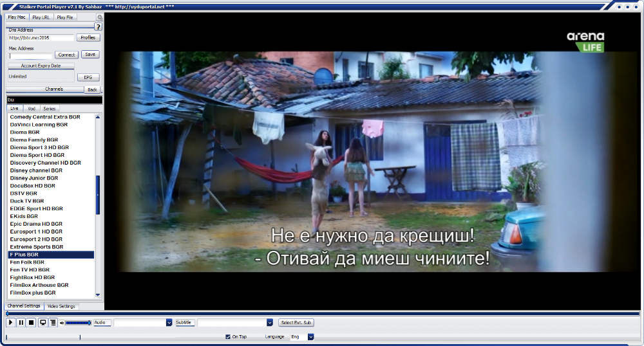The width and height of the screenshot is (644, 346).
Task: Select channel 'DocuBox HD BGR'
Action: pyautogui.click(x=32, y=186)
